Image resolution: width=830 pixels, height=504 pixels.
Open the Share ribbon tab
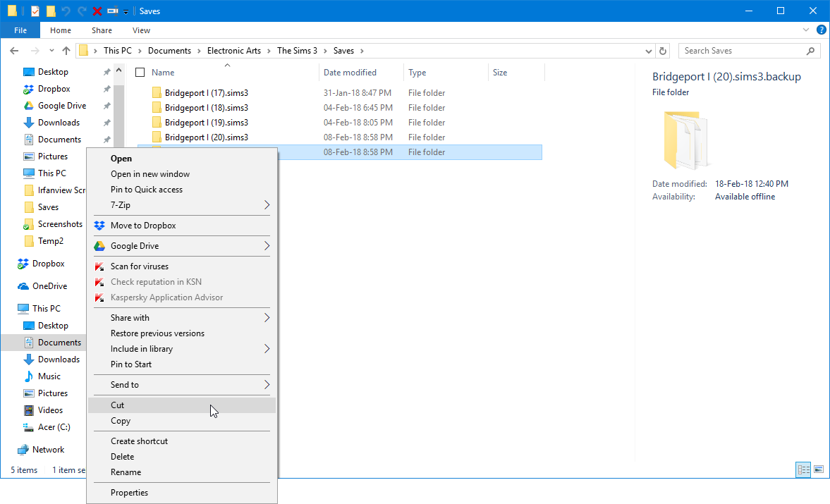pos(102,30)
